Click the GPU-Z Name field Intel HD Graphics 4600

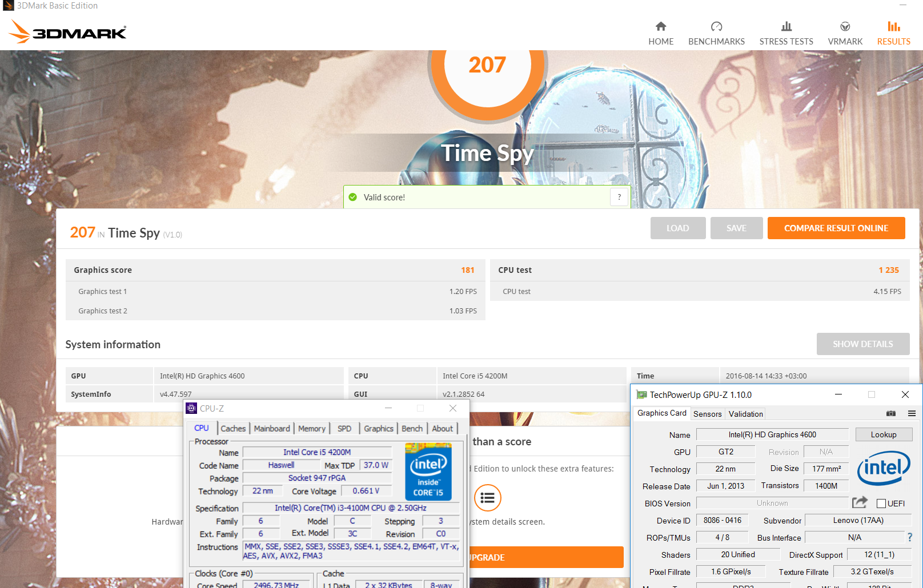(772, 434)
